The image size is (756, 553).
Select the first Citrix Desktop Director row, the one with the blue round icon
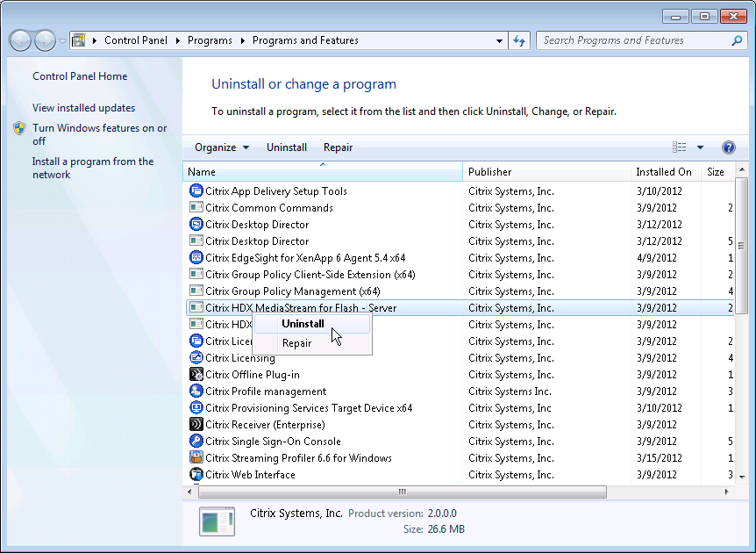tap(460, 225)
